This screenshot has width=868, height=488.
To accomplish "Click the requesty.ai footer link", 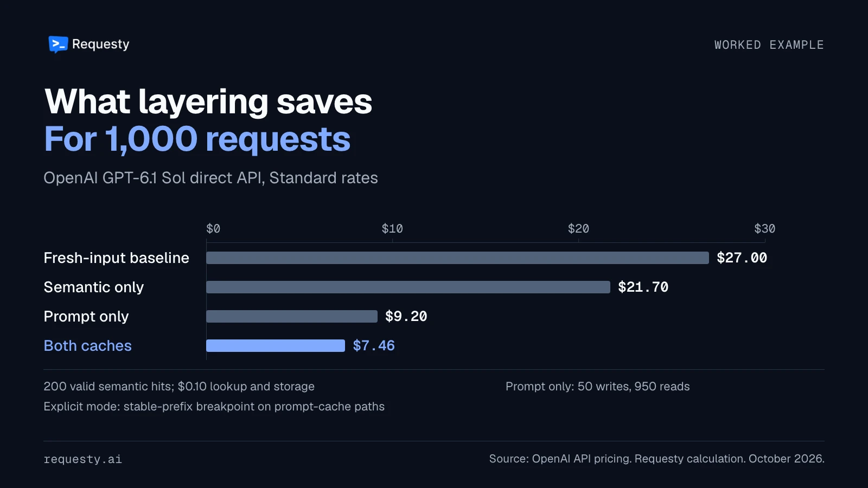I will (x=82, y=459).
